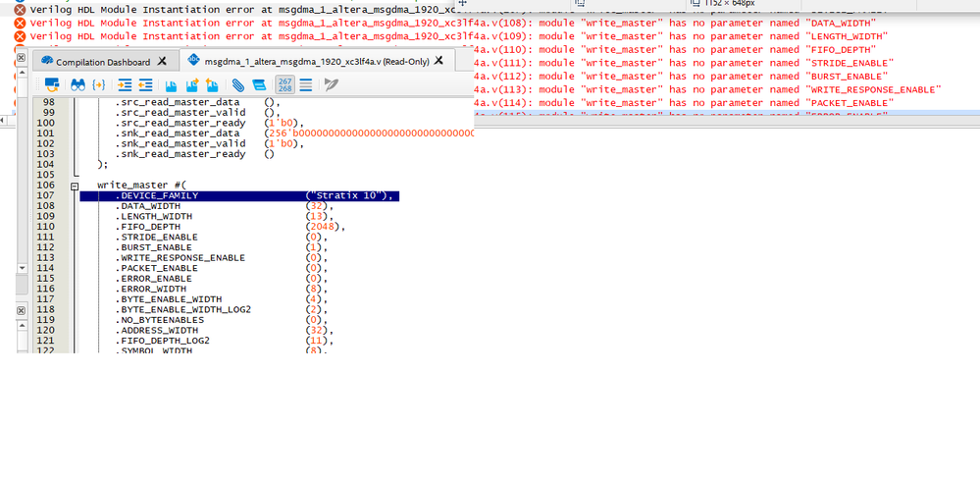
Task: Jump to the previous bookmark
Action: coord(212,84)
